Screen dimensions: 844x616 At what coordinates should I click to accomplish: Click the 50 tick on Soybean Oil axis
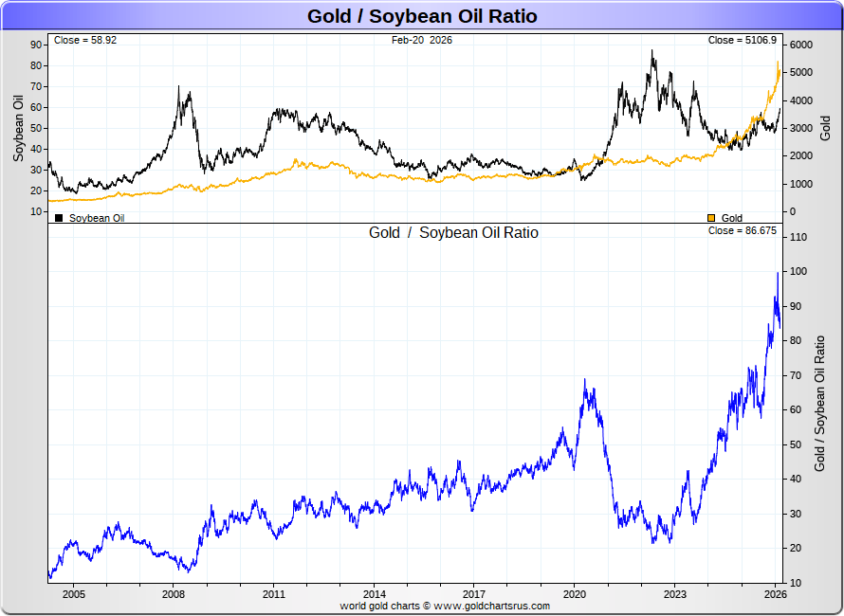click(36, 128)
